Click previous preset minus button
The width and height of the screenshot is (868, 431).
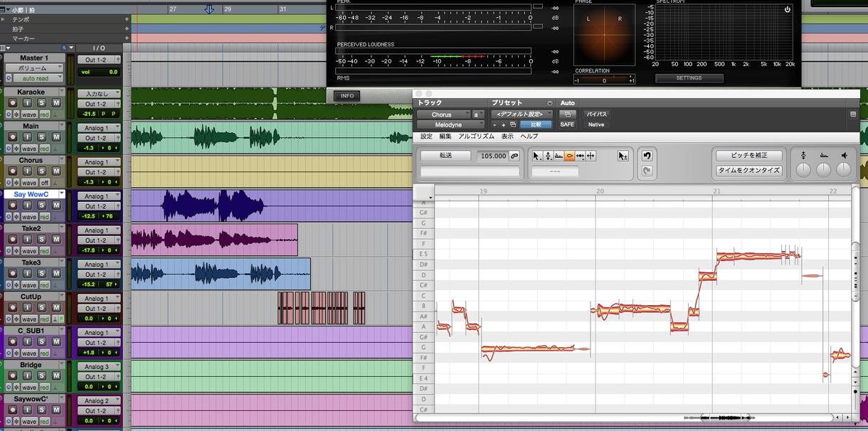point(494,125)
